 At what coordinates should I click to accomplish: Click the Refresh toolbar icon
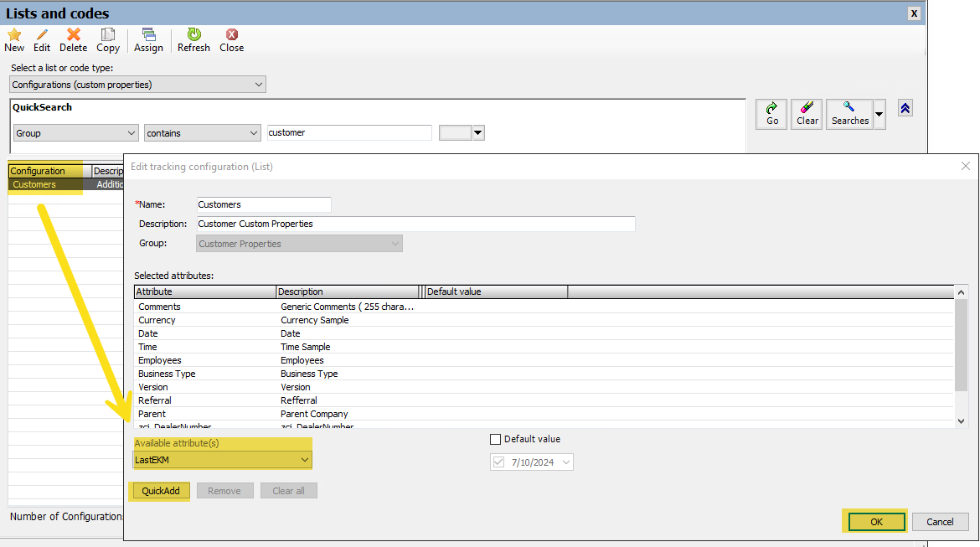pyautogui.click(x=193, y=34)
